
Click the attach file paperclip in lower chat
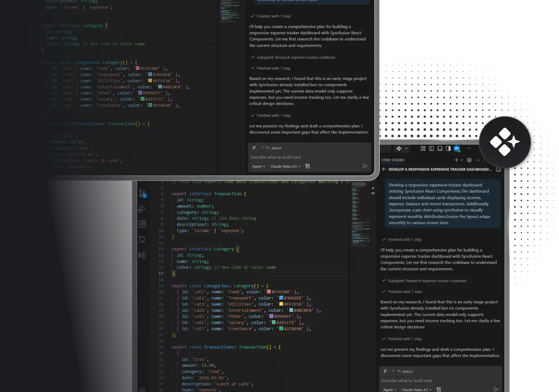click(385, 371)
